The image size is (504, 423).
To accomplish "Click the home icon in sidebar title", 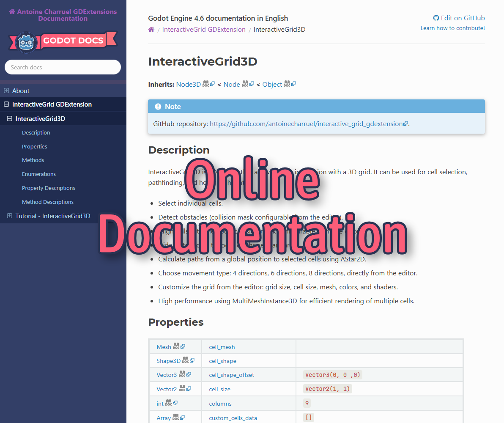I will pyautogui.click(x=12, y=11).
